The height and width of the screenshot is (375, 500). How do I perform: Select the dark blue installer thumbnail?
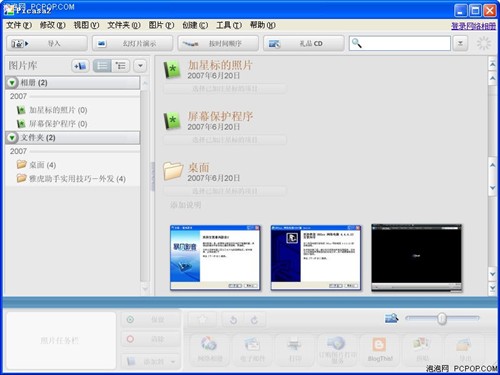316,257
